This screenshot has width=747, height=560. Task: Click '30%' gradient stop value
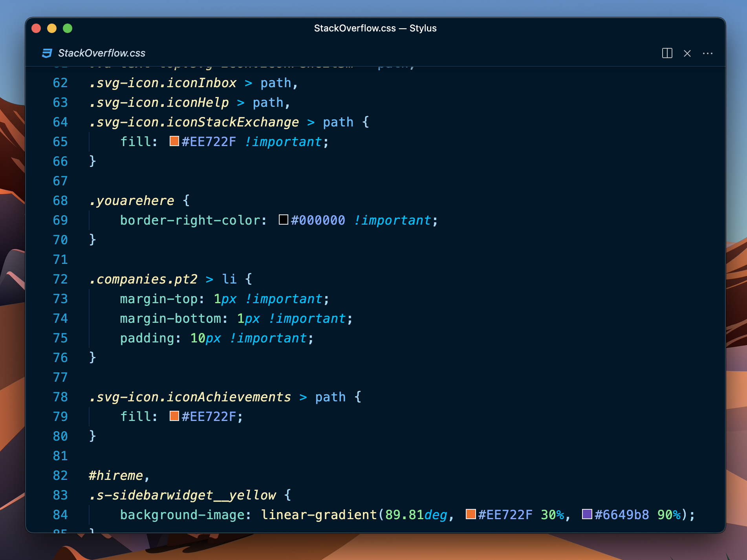552,515
